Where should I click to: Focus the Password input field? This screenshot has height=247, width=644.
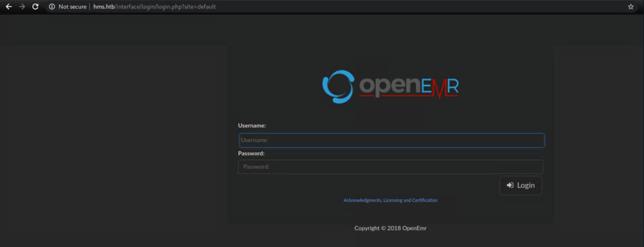click(390, 167)
